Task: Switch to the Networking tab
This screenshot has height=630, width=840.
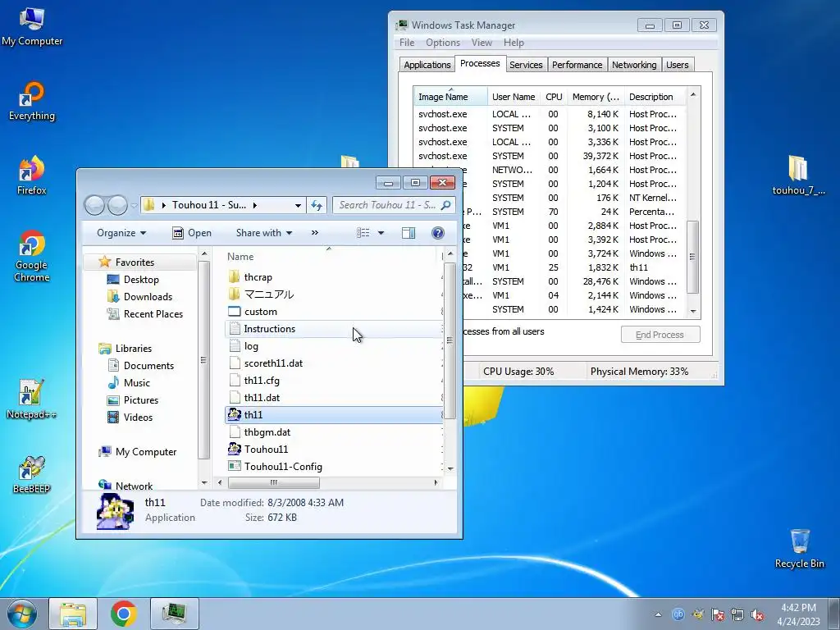Action: (x=634, y=65)
